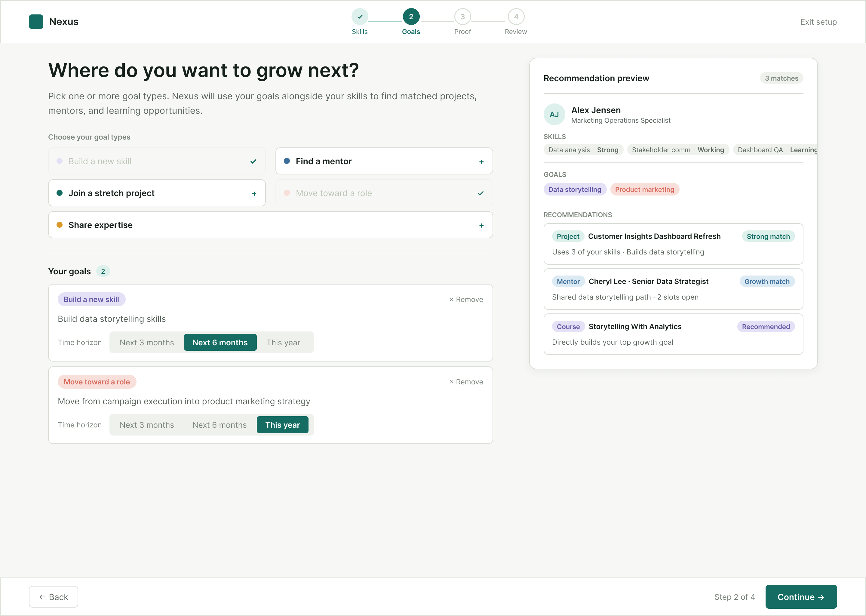Click 'Shared data storytelling path · 2 slots open'
Screen dimensions: 866x616
pyautogui.click(x=625, y=297)
